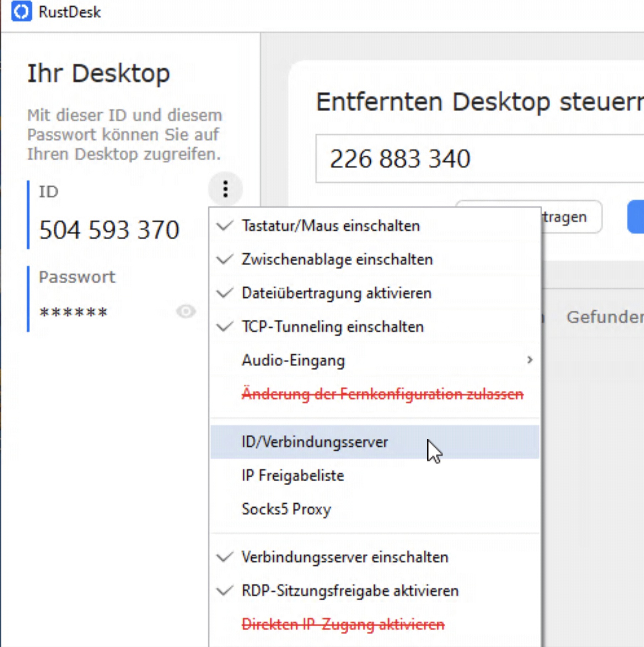The height and width of the screenshot is (647, 644).
Task: Toggle Dateiübertragung aktivieren option
Action: click(336, 293)
